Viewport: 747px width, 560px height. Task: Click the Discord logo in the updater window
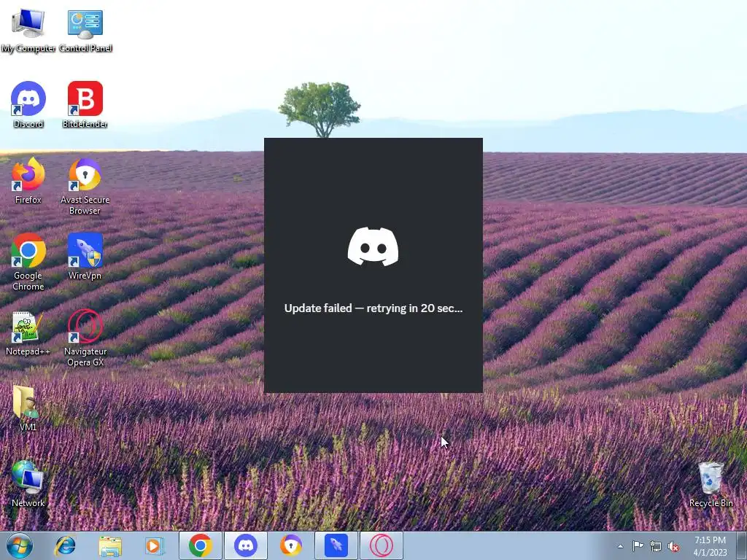(x=373, y=246)
